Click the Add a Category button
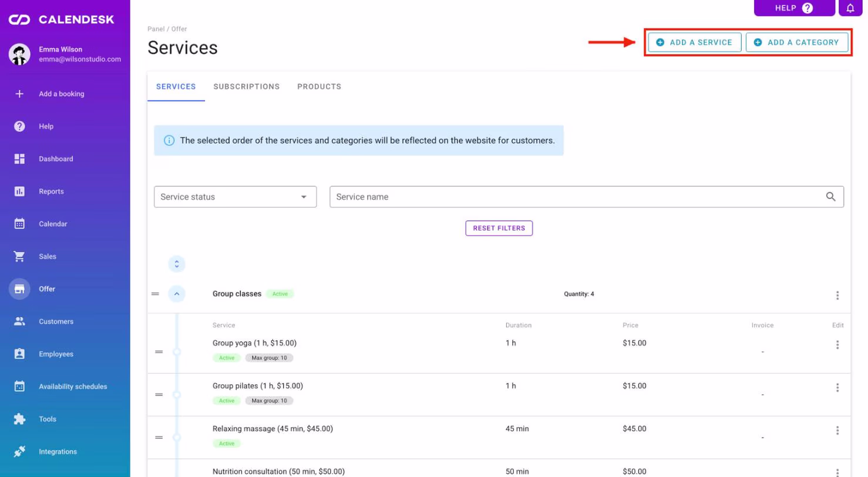Screen dimensions: 868x477 click(x=797, y=42)
